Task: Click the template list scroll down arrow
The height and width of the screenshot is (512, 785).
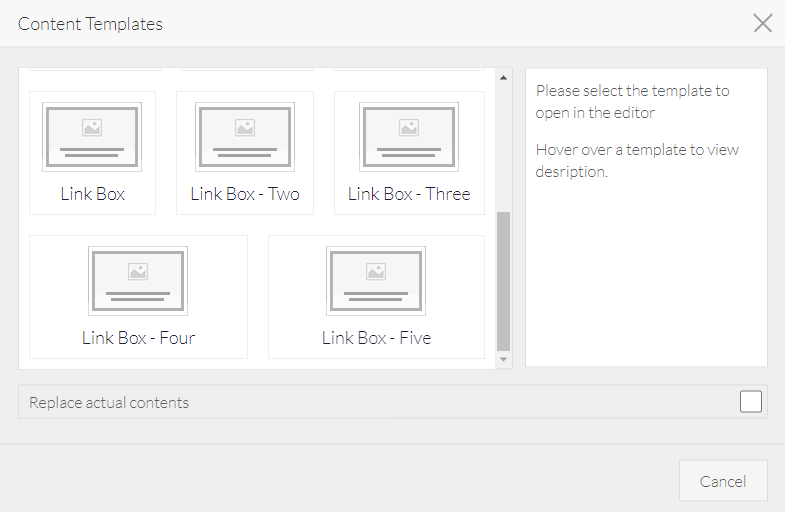Action: point(504,359)
